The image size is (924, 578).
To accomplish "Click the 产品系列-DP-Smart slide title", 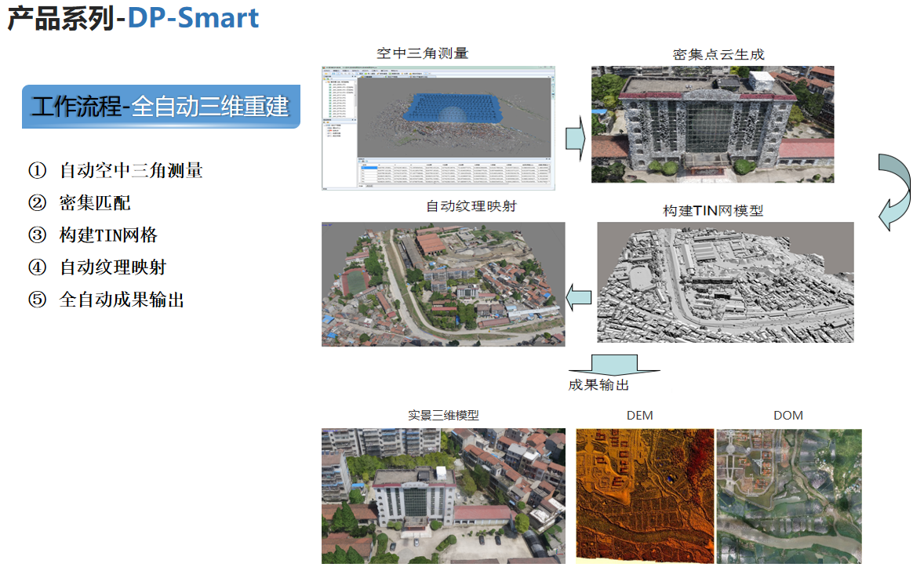I will tap(133, 18).
